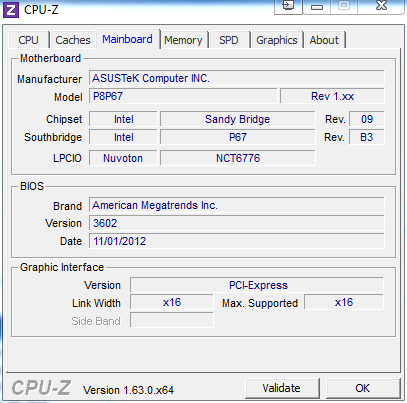The height and width of the screenshot is (403, 407).
Task: Open the SPD tab
Action: pos(229,40)
